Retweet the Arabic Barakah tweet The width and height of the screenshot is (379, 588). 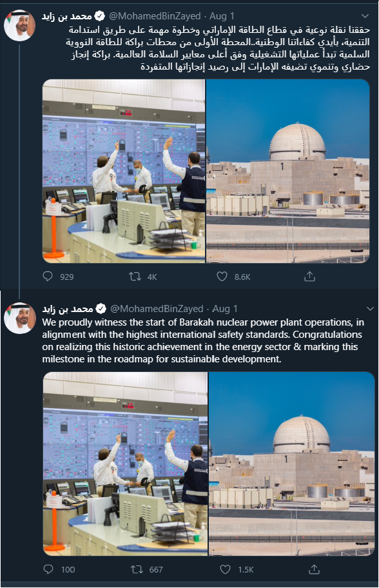click(x=135, y=277)
